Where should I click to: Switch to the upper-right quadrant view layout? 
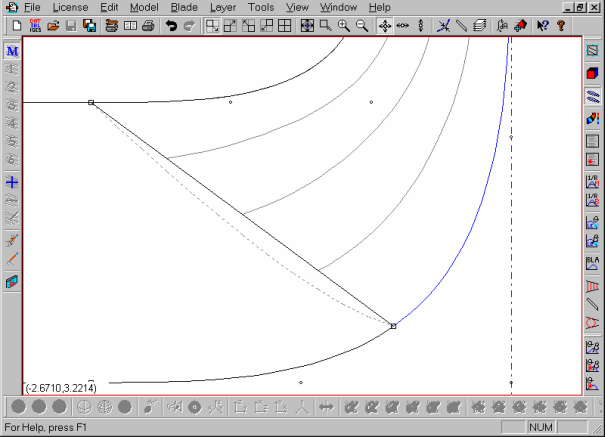pyautogui.click(x=230, y=26)
